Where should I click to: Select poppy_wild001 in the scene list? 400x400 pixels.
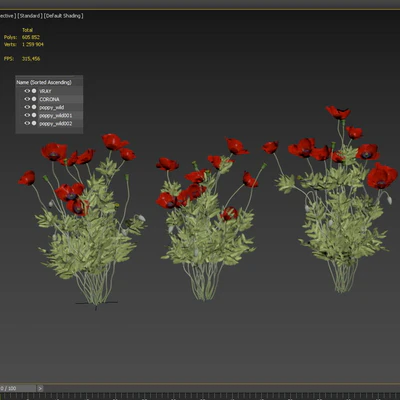pyautogui.click(x=56, y=115)
